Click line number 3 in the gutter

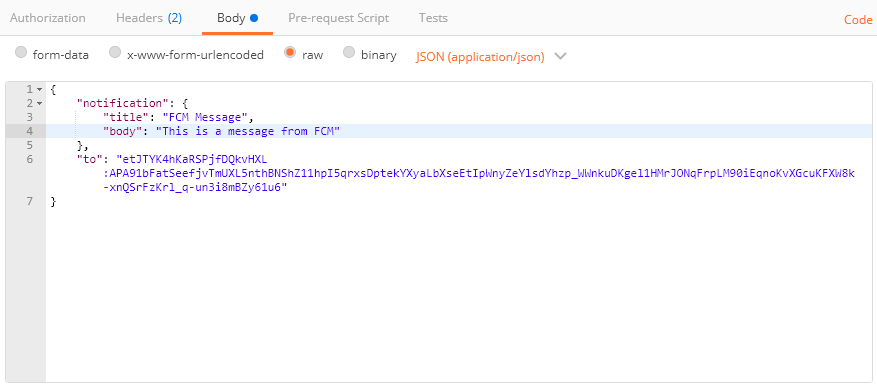pyautogui.click(x=29, y=117)
